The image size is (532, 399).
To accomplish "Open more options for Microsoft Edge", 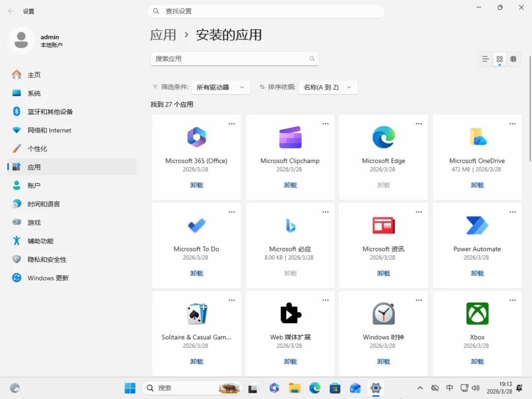I will (x=419, y=124).
